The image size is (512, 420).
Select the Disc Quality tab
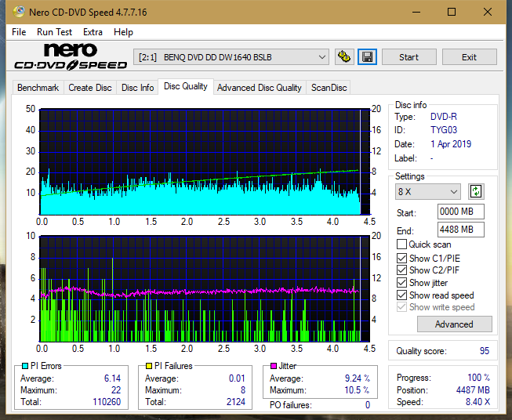pyautogui.click(x=186, y=86)
